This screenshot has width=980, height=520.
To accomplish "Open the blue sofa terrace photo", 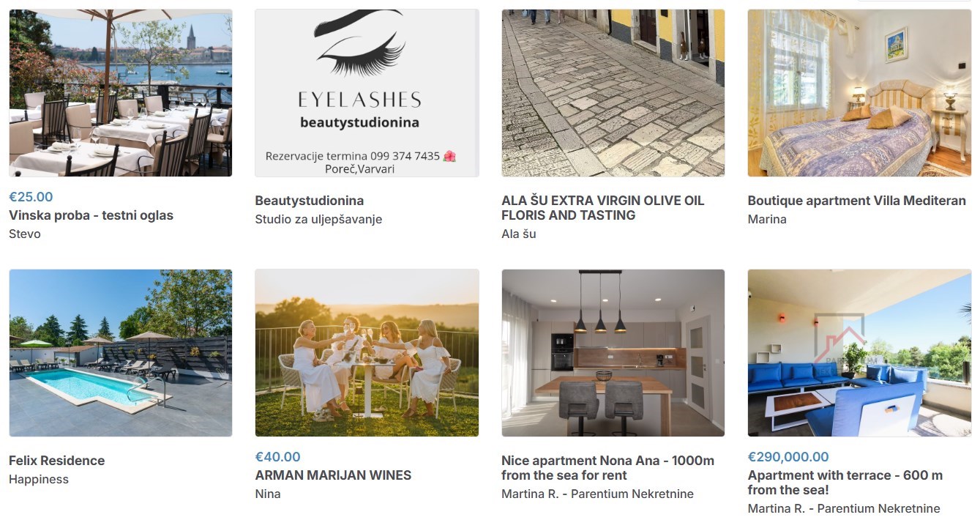I will click(x=859, y=353).
